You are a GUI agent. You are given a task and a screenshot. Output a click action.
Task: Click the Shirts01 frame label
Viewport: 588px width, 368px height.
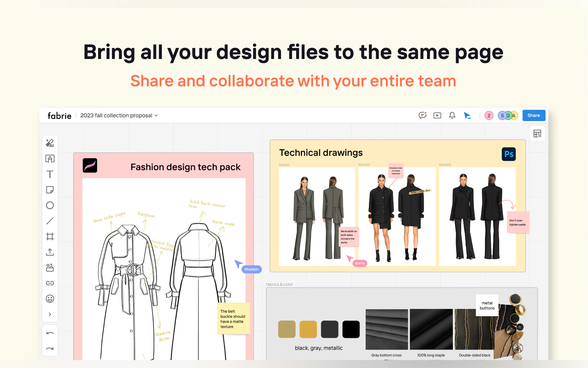(x=364, y=165)
